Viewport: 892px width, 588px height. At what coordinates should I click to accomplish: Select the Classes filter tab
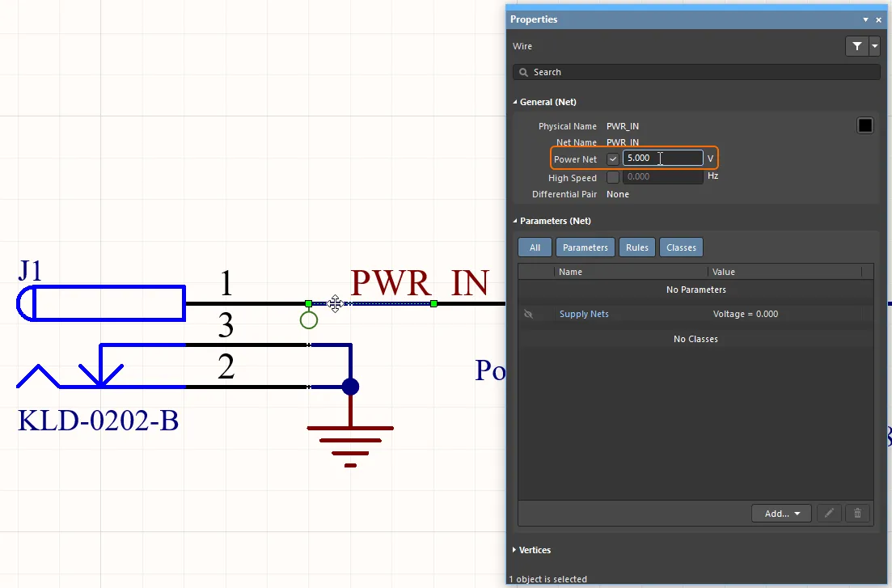(x=681, y=247)
